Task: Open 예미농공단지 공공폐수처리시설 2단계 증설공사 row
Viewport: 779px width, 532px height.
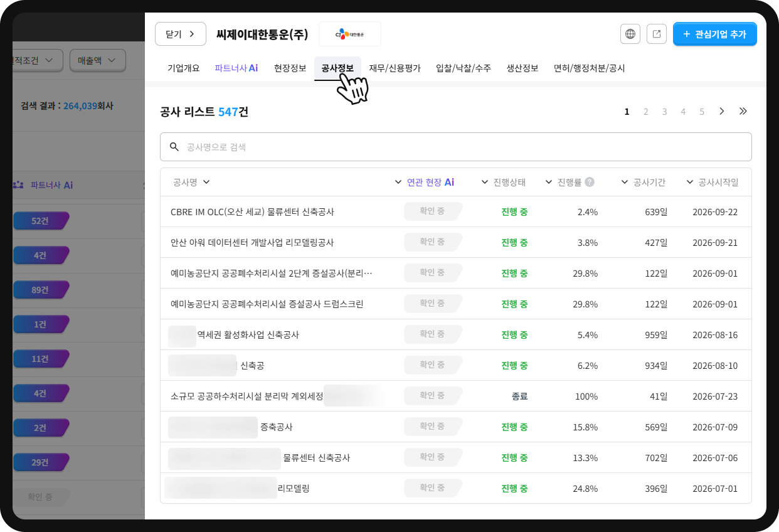Action: click(456, 273)
